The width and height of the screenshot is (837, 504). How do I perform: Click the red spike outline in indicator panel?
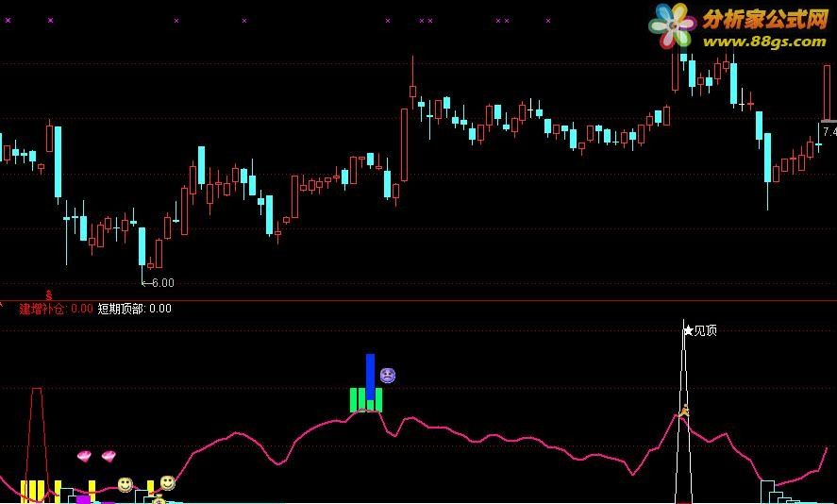coord(36,445)
